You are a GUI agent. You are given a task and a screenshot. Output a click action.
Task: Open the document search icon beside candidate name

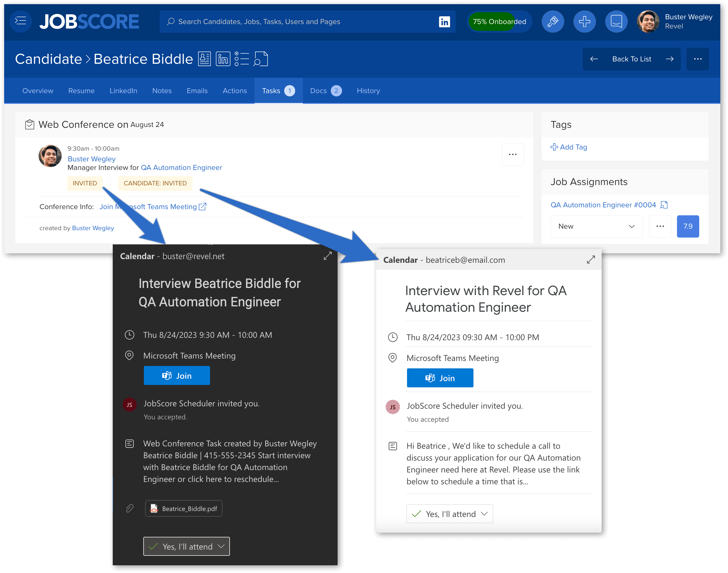tap(261, 59)
